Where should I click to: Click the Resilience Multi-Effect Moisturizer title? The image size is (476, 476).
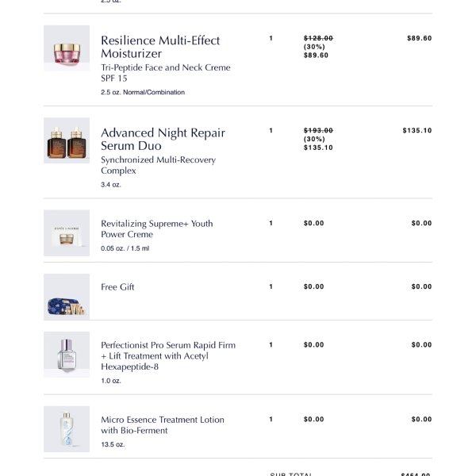[160, 47]
